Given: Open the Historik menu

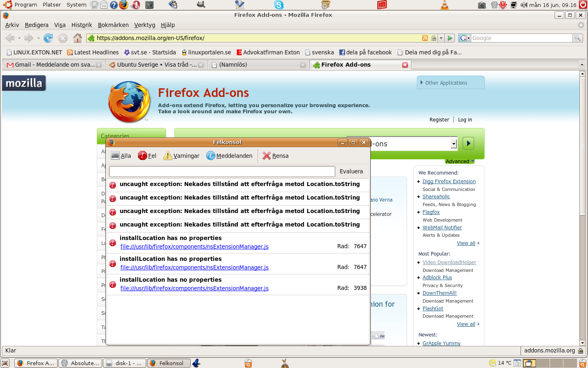Looking at the screenshot, I should click(82, 25).
